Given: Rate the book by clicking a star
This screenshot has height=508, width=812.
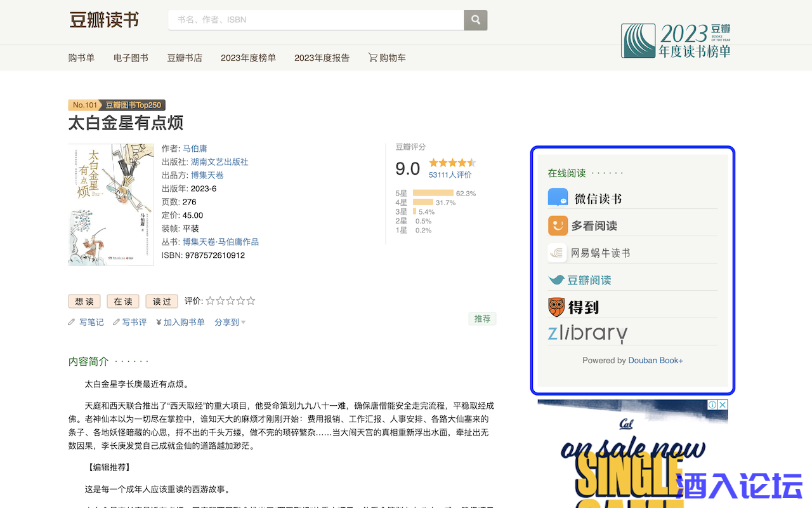Looking at the screenshot, I should click(209, 301).
